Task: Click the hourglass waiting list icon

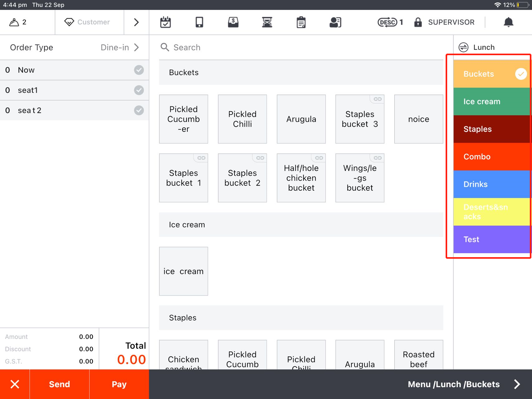Action: point(267,22)
